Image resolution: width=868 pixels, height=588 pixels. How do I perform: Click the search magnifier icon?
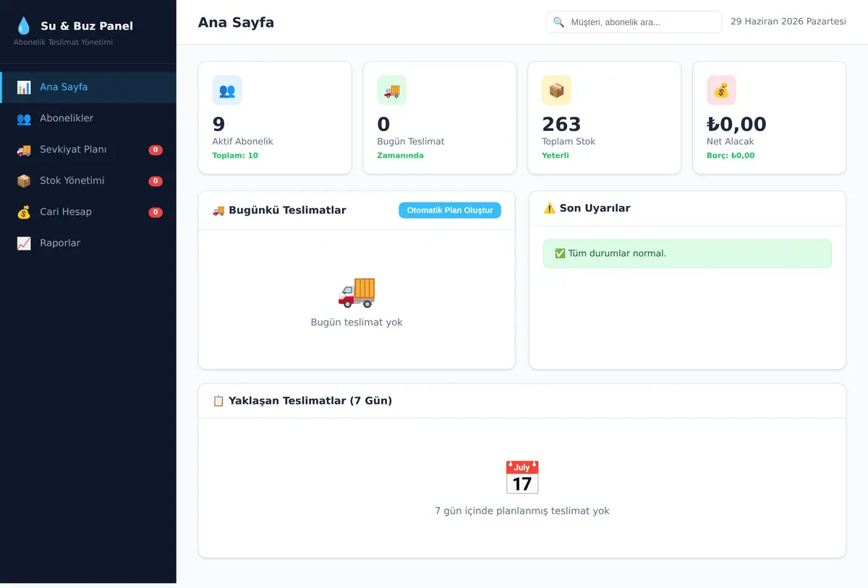pos(559,22)
